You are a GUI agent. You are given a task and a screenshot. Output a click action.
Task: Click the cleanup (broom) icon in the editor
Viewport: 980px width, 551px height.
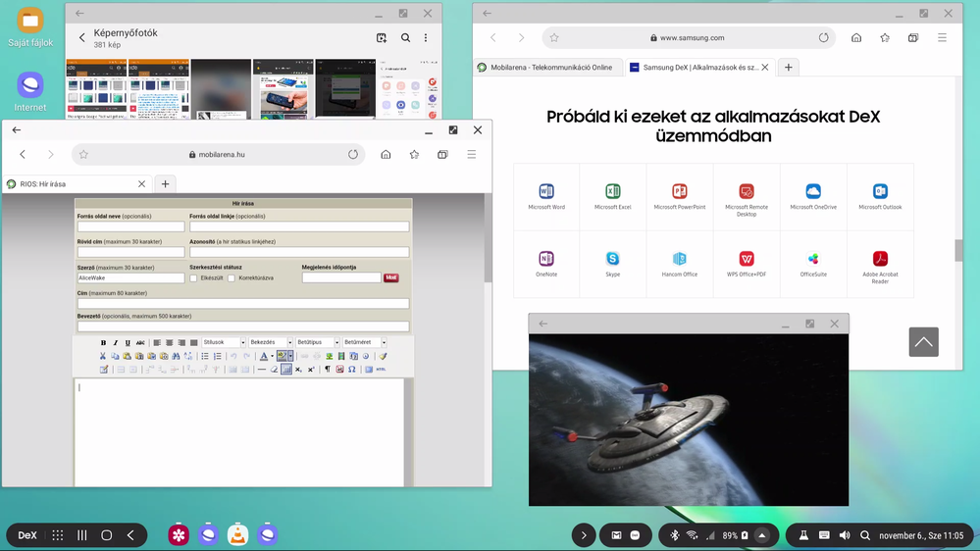point(384,356)
